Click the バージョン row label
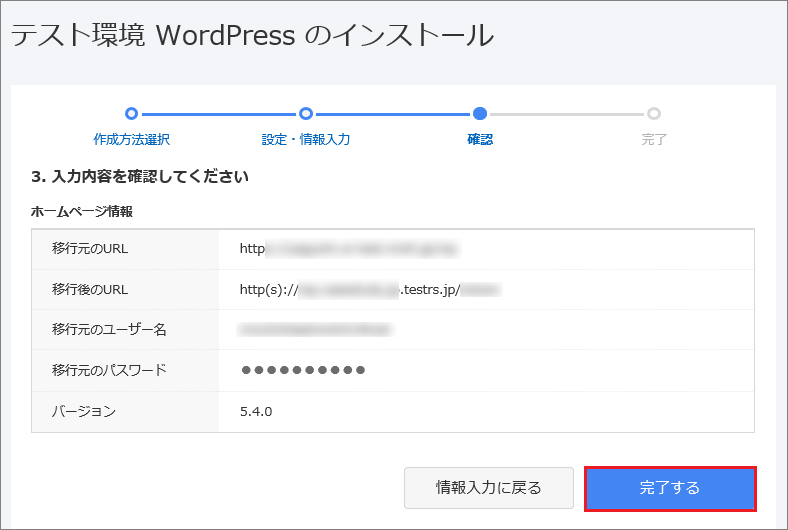This screenshot has height=530, width=788. click(84, 411)
